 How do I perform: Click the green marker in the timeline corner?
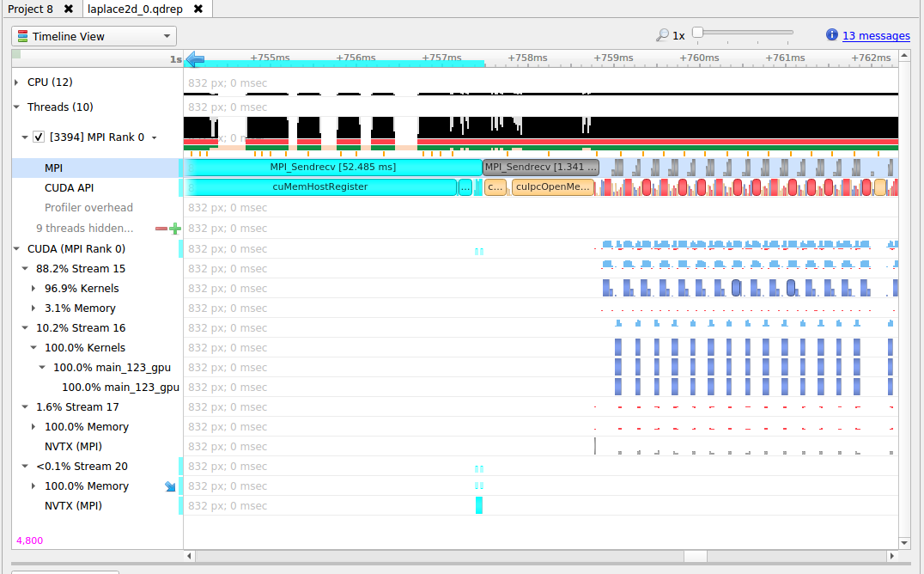(x=16, y=53)
